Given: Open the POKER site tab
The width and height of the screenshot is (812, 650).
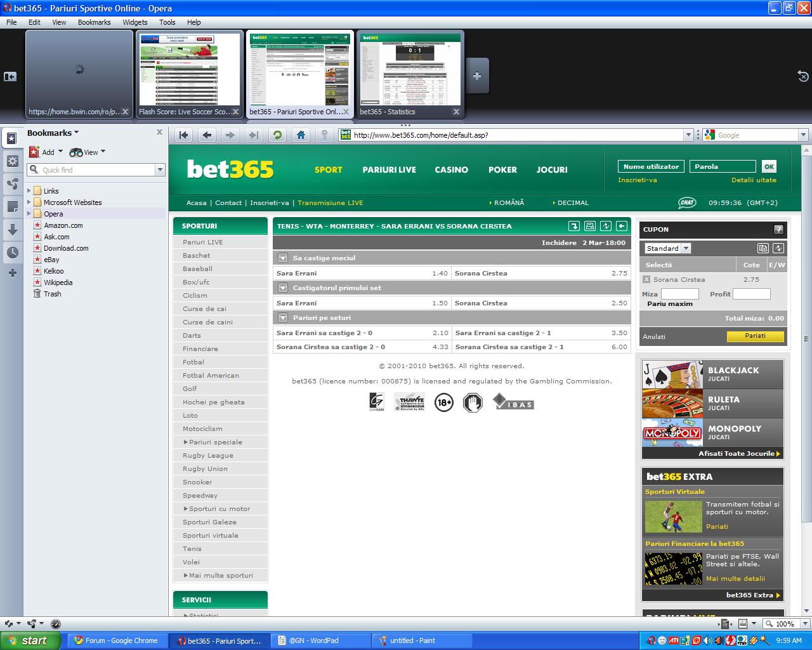Looking at the screenshot, I should pos(502,169).
